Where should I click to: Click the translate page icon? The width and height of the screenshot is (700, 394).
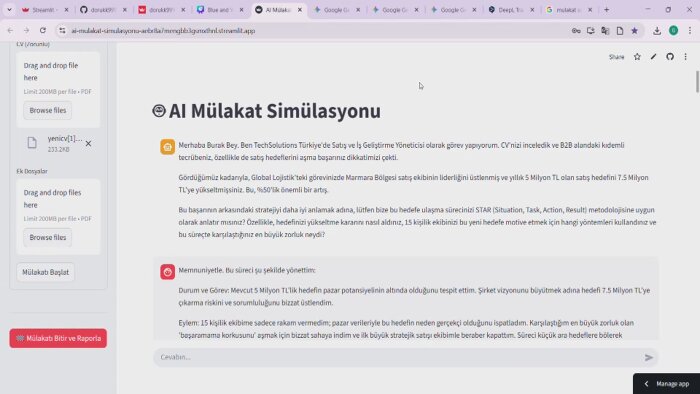pos(605,31)
